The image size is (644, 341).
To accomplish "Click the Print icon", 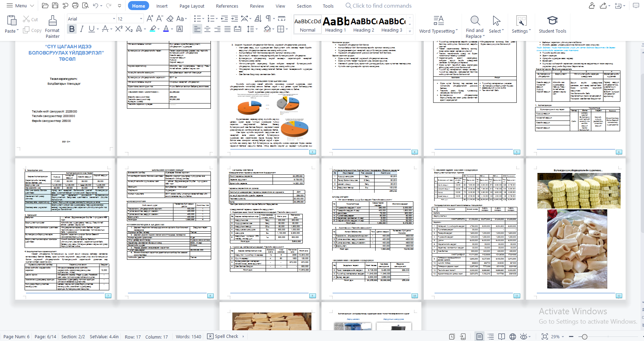I will click(75, 6).
